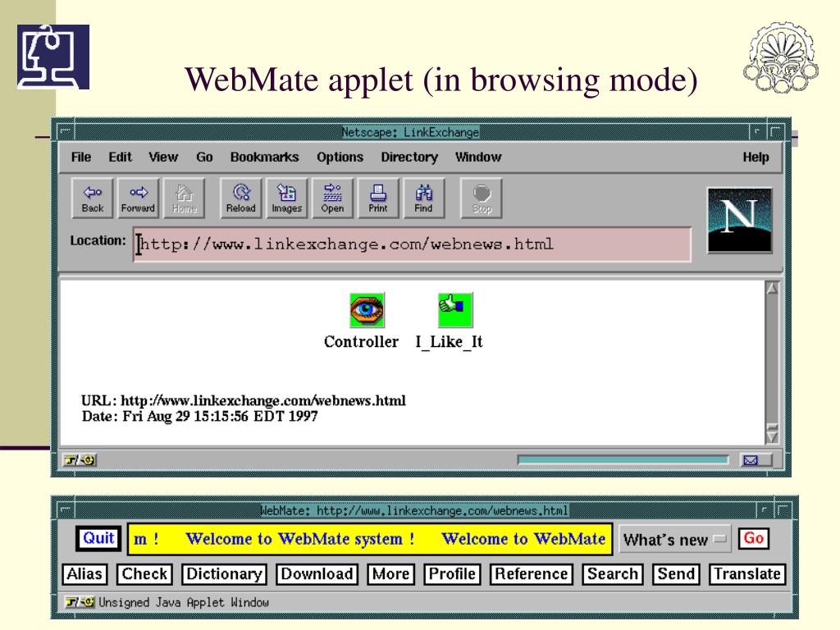Click the Forward toolbar button
Viewport: 840px width, 630px height.
click(x=138, y=199)
